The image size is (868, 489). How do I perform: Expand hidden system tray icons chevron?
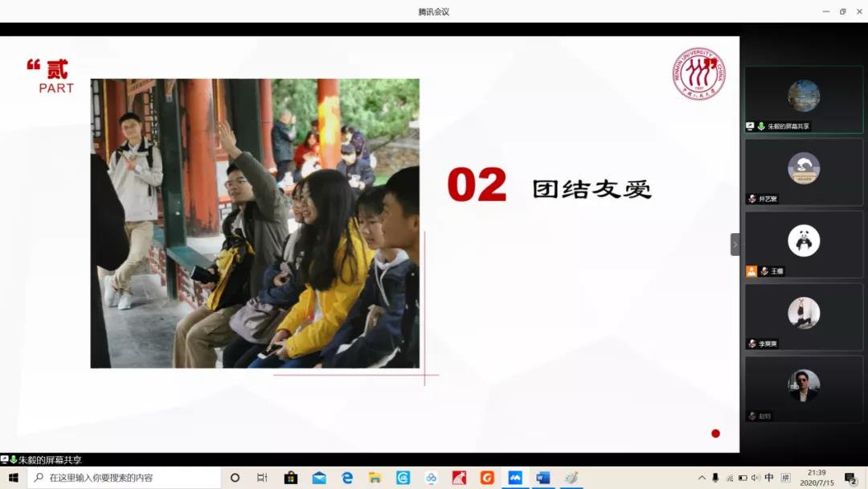coord(702,478)
